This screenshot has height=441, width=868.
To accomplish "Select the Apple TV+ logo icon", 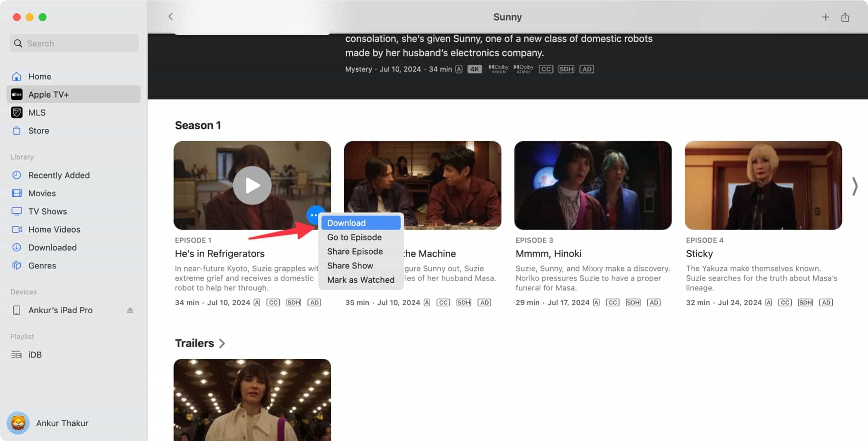I will (x=16, y=94).
